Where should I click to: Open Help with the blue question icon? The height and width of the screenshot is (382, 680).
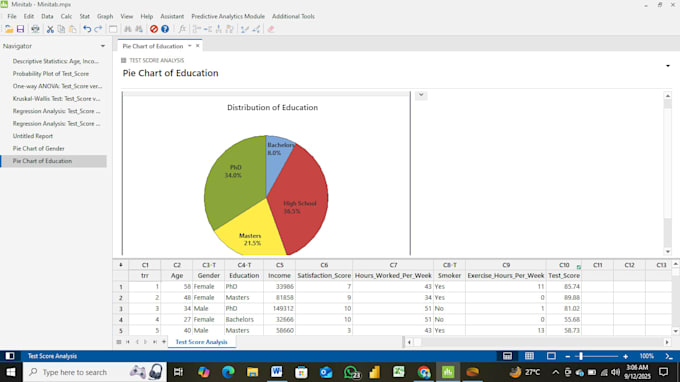click(x=165, y=29)
